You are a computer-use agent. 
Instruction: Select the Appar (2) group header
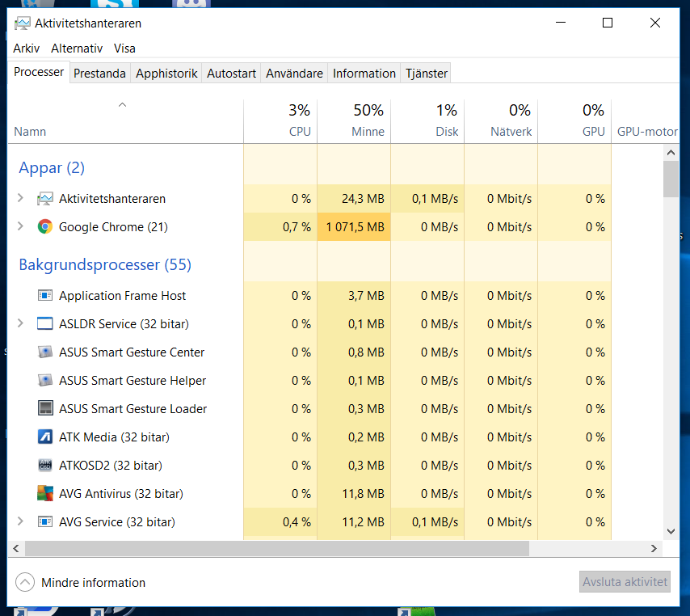point(52,168)
